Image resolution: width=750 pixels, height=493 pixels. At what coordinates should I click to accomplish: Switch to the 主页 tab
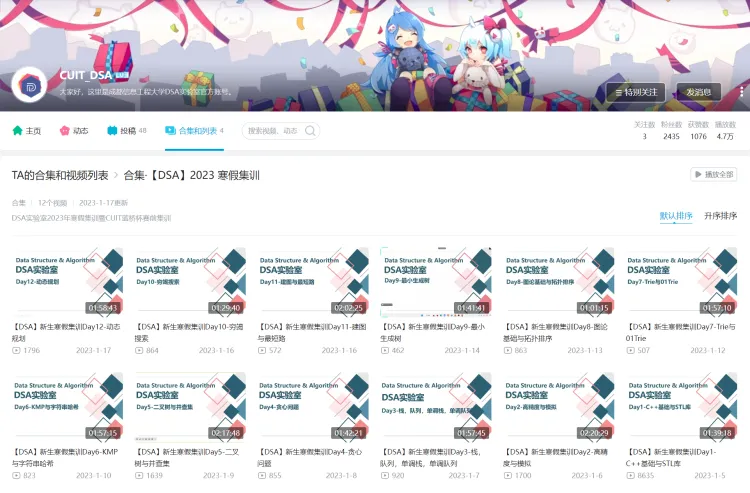(33, 131)
